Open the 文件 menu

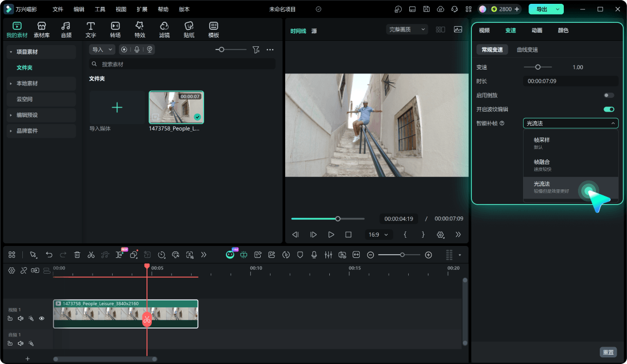click(58, 9)
